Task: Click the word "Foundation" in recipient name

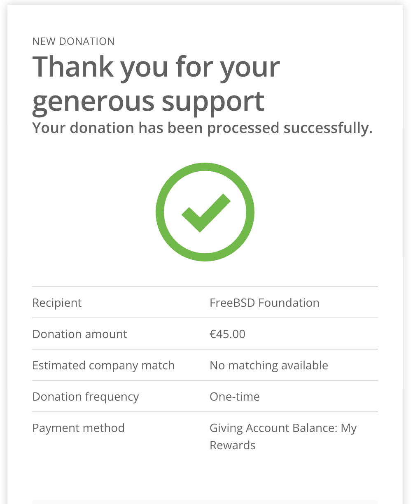Action: (x=289, y=303)
